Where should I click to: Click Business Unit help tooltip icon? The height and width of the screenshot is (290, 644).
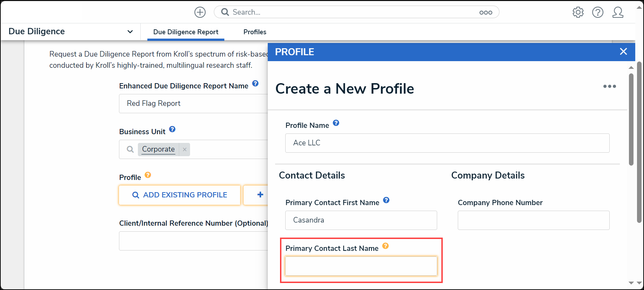click(172, 129)
